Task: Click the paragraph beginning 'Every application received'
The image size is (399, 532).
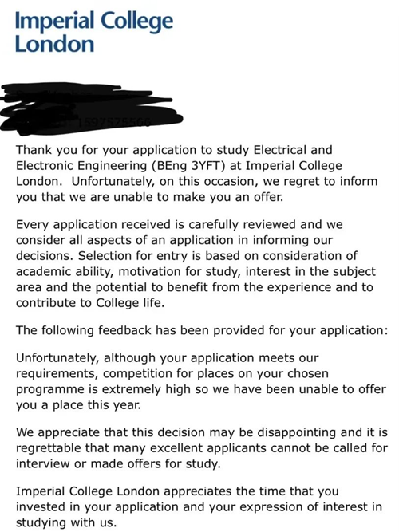Action: (x=196, y=264)
